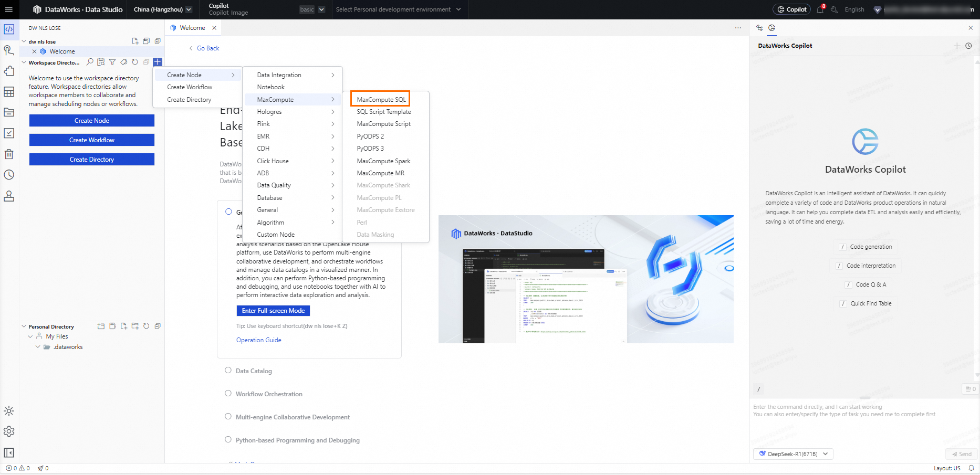Click Enter Full-screen Mode button
Screen dimensions: 980x475
(x=273, y=311)
